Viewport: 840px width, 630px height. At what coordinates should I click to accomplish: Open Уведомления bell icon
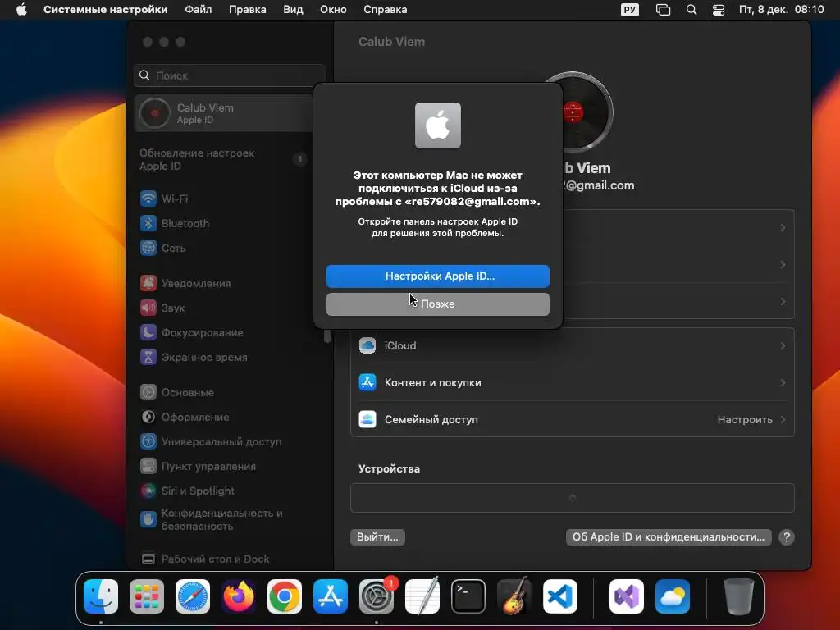(x=148, y=283)
